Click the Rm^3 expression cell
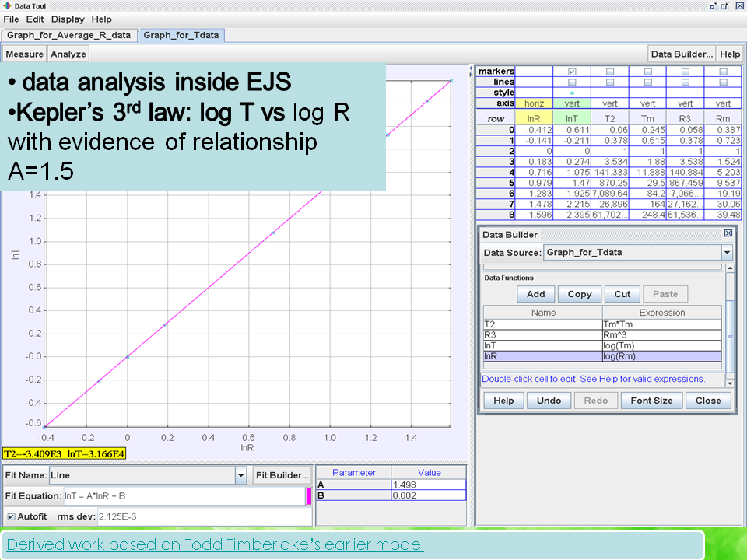Viewport: 747px width, 560px height. pos(661,334)
